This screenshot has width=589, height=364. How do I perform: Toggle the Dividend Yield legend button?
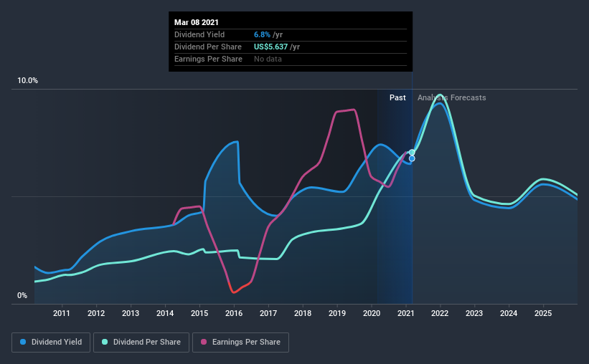point(51,343)
